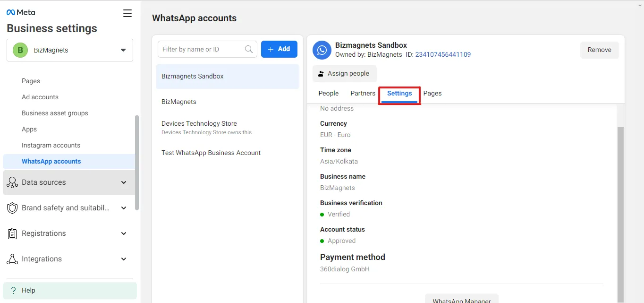Click the Assign people person icon
644x303 pixels.
click(321, 74)
